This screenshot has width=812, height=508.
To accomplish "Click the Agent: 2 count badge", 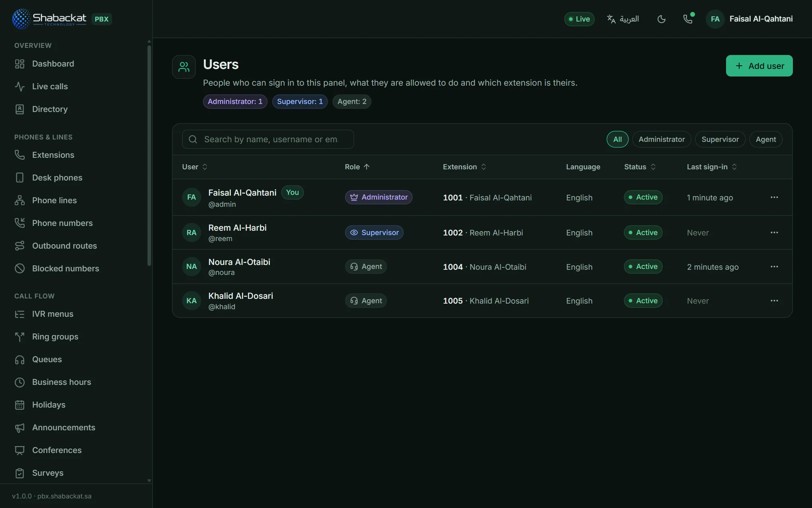I will click(352, 102).
